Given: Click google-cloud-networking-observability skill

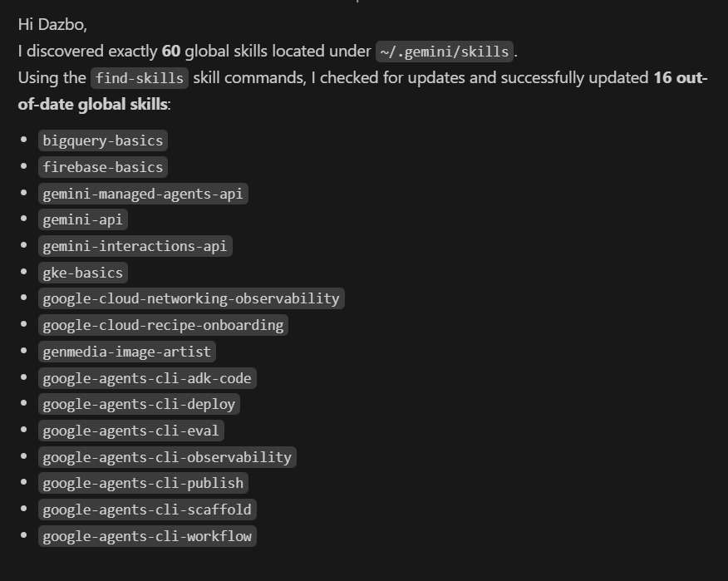Looking at the screenshot, I should 191,298.
